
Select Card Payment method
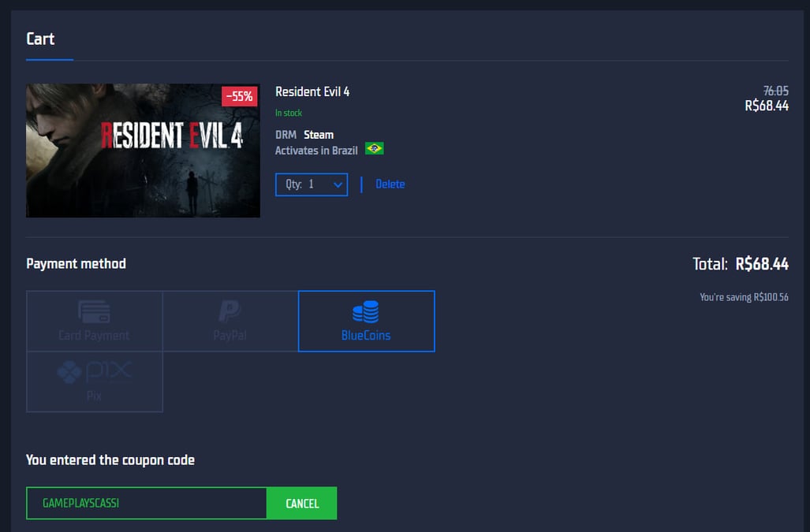click(x=95, y=321)
